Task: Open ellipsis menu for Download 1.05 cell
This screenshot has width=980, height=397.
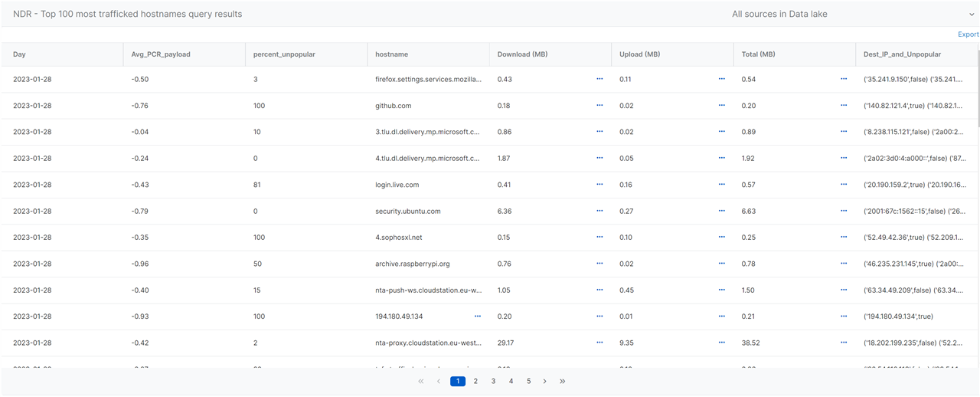Action: pos(599,290)
